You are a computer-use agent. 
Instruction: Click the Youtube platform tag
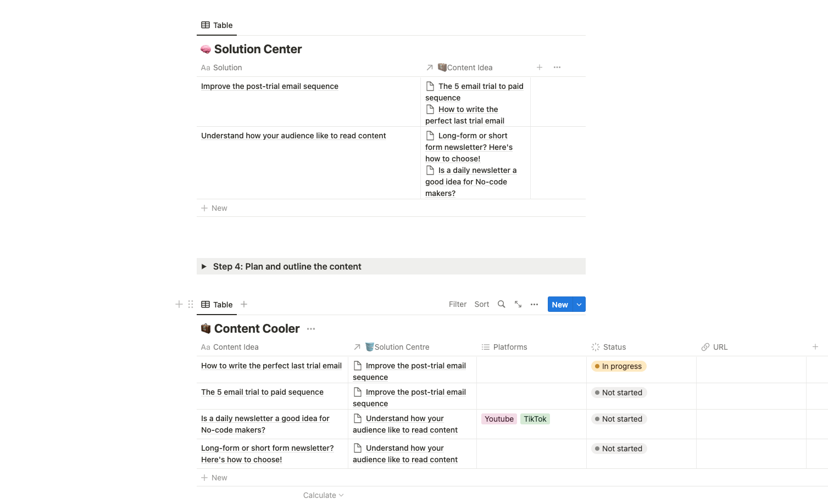coord(499,419)
